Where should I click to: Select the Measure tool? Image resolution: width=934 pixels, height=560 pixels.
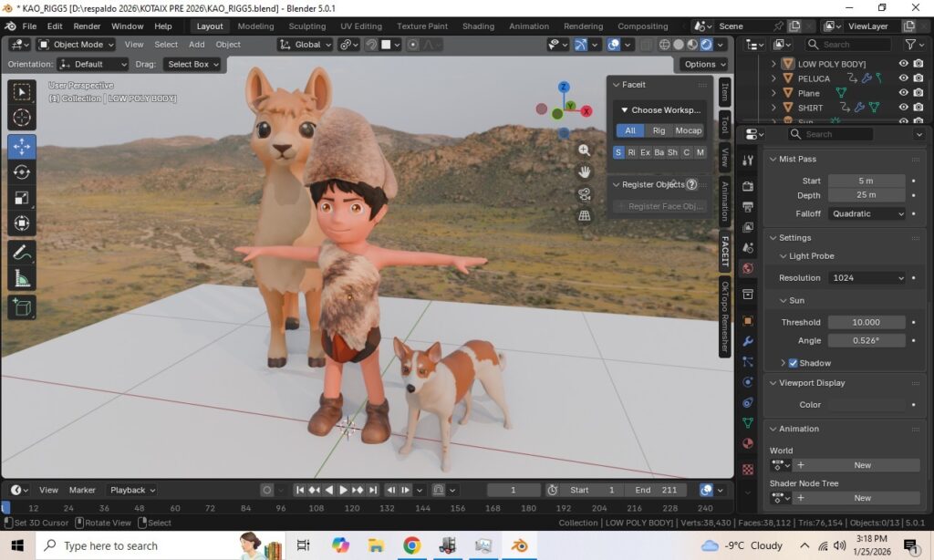[x=22, y=278]
